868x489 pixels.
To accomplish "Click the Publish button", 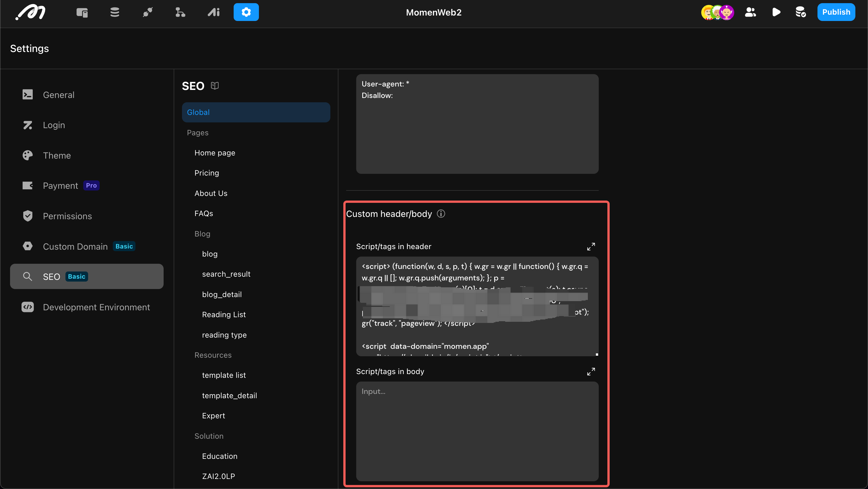I will point(836,12).
